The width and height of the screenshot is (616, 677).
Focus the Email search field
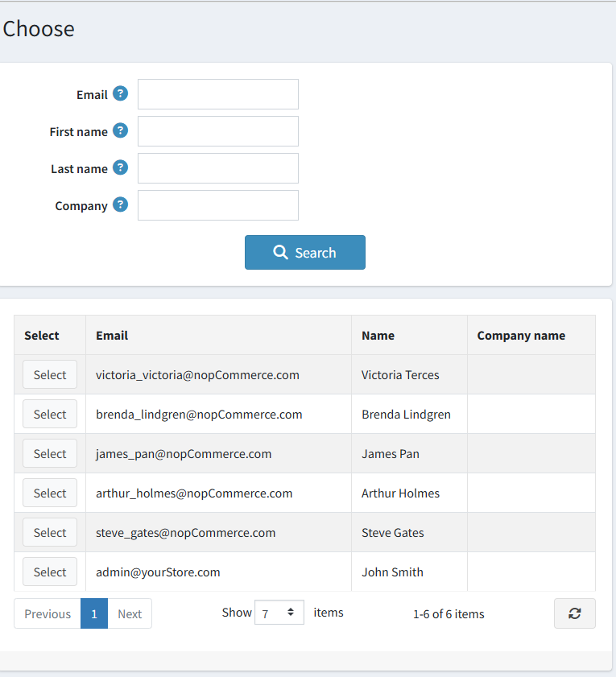coord(218,94)
